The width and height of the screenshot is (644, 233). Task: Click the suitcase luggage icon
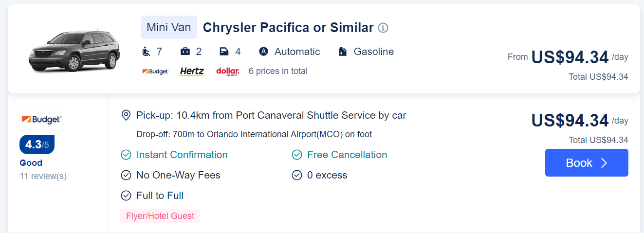[185, 52]
